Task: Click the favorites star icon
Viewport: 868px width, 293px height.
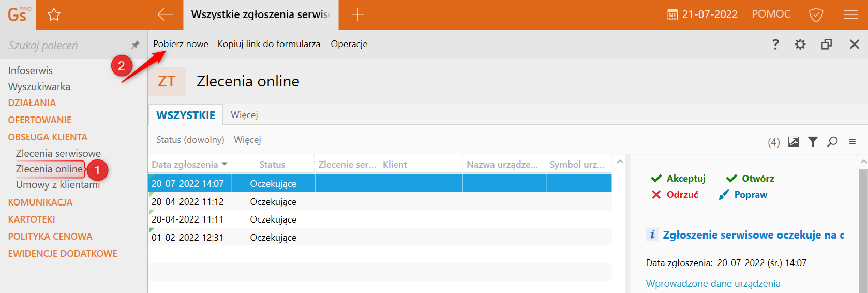Action: pos(54,14)
